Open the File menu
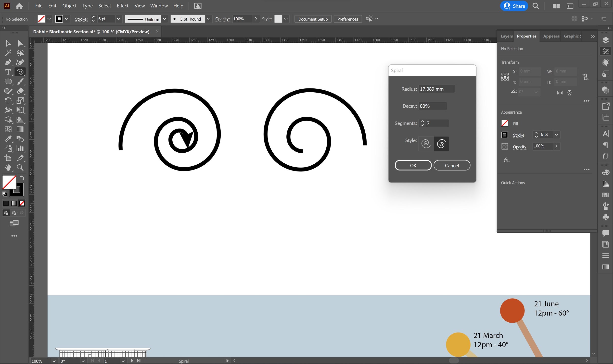Image resolution: width=613 pixels, height=364 pixels. (39, 6)
